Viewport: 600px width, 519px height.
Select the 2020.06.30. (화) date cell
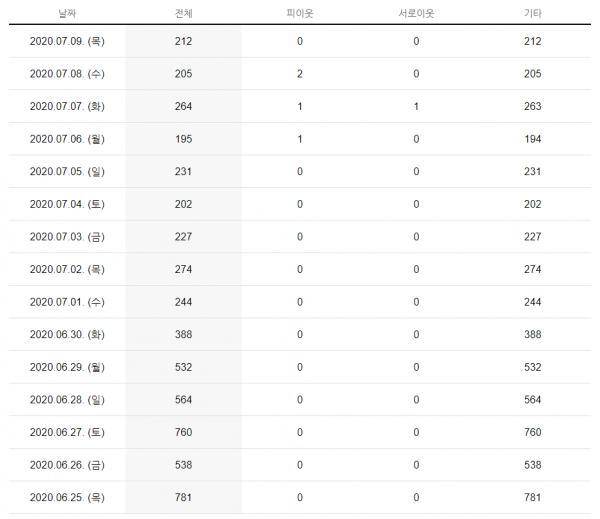67,334
